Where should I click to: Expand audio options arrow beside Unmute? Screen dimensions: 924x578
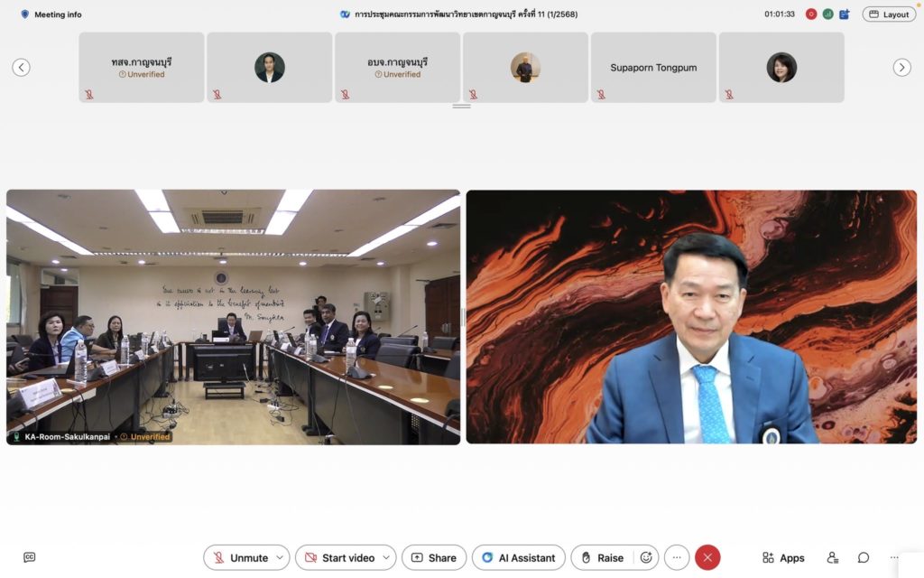[280, 557]
